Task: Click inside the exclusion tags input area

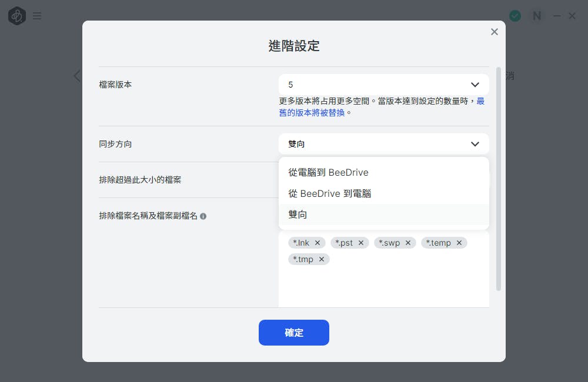Action: coord(383,285)
